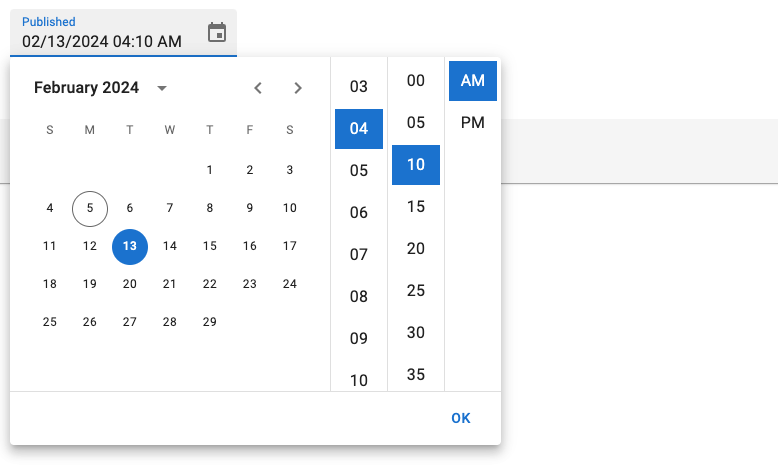
Task: Set minutes to 25
Action: pos(416,291)
